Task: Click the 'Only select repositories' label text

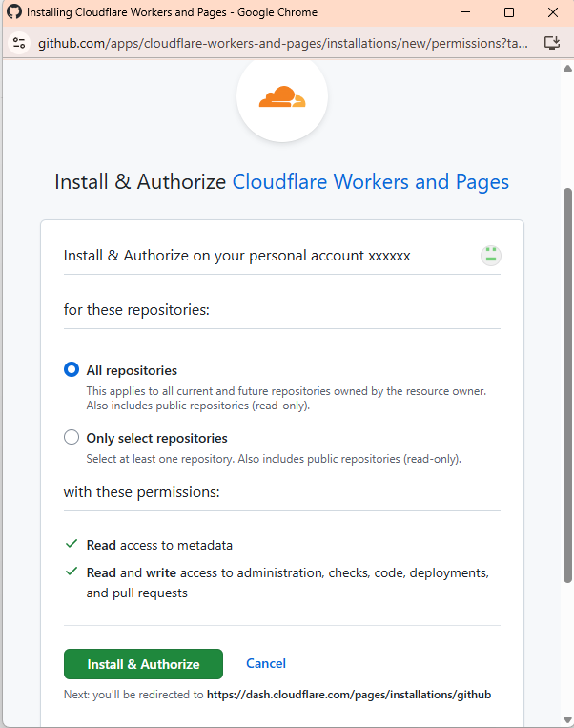Action: [x=156, y=438]
